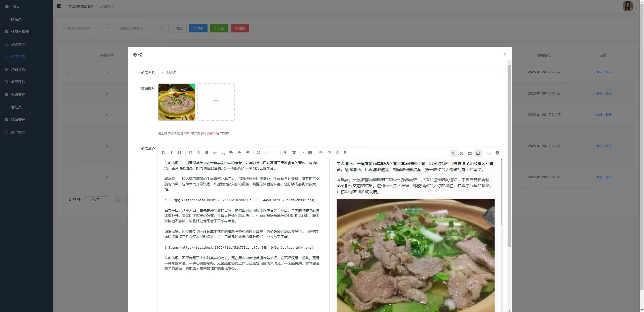Check the checkbox for dish number 5

coord(68,93)
